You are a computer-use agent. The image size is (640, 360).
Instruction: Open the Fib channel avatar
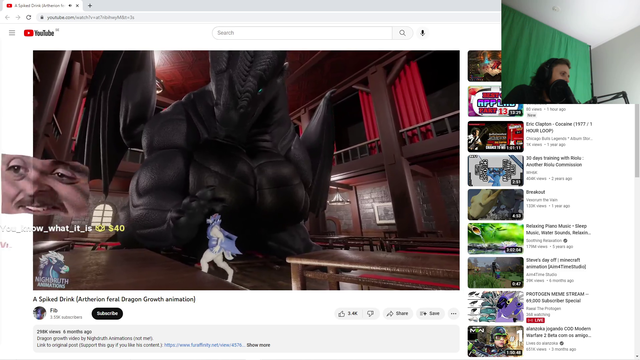pos(40,313)
